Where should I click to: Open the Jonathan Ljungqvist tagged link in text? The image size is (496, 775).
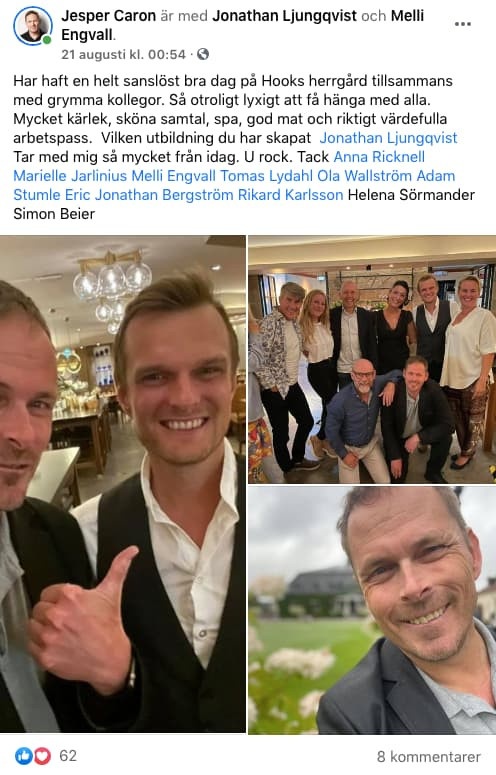388,138
